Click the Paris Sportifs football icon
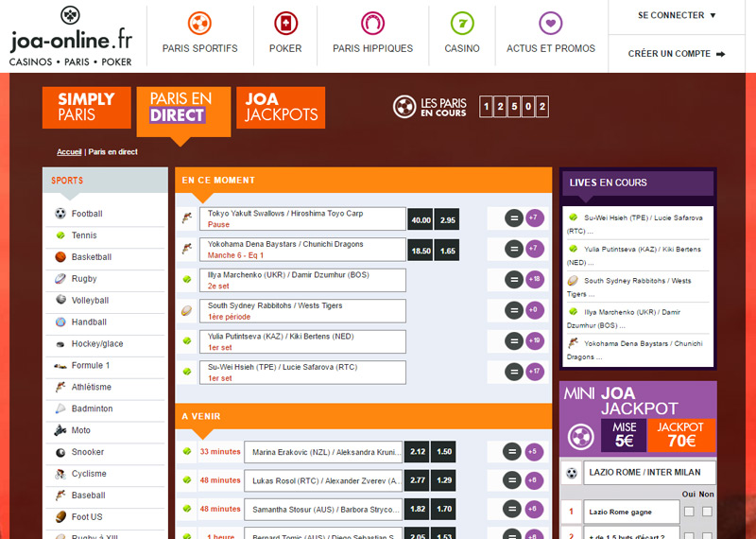Viewport: 756px width, 539px height. (199, 23)
